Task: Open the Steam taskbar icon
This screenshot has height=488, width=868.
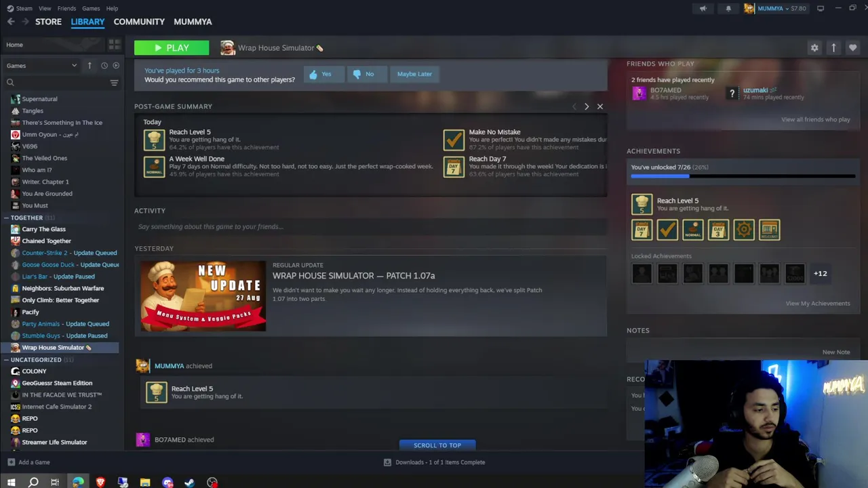Action: [190, 483]
